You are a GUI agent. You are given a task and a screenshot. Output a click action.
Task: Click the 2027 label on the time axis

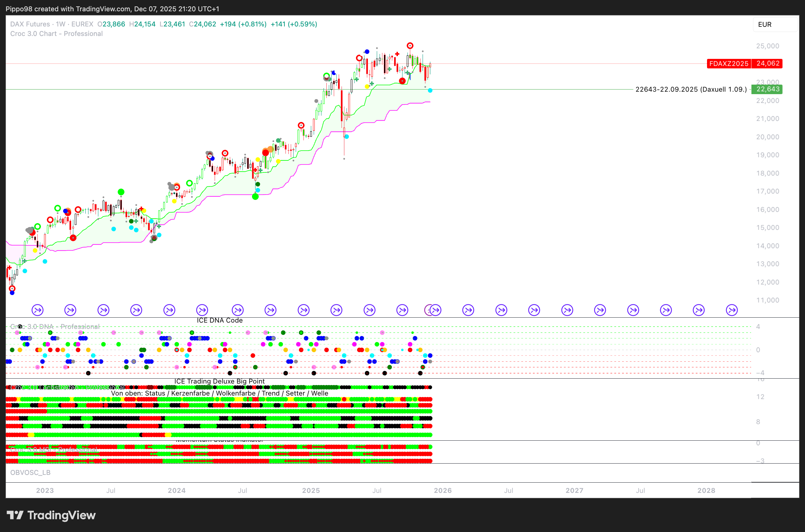574,490
